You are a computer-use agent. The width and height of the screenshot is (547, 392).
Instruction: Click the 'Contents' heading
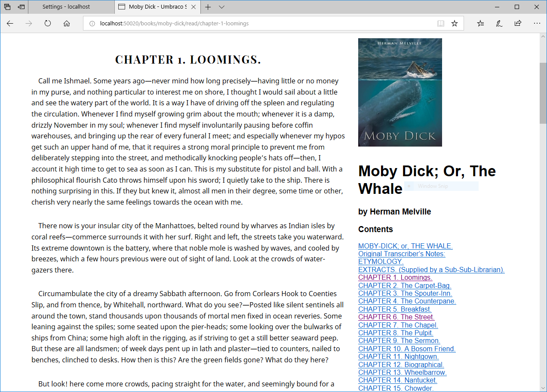click(x=375, y=229)
